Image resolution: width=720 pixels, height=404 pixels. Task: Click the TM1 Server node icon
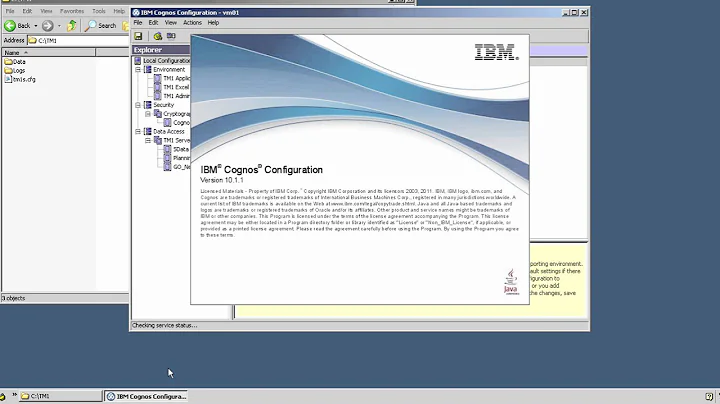tap(158, 140)
